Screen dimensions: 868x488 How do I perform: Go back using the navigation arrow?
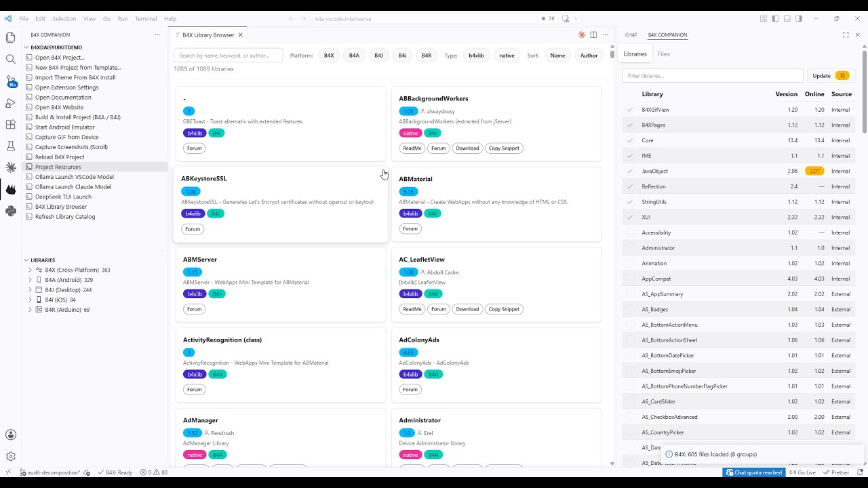click(x=291, y=18)
